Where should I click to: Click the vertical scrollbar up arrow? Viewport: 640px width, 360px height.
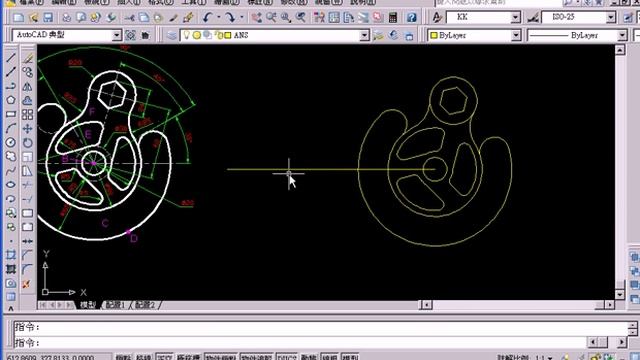620,50
